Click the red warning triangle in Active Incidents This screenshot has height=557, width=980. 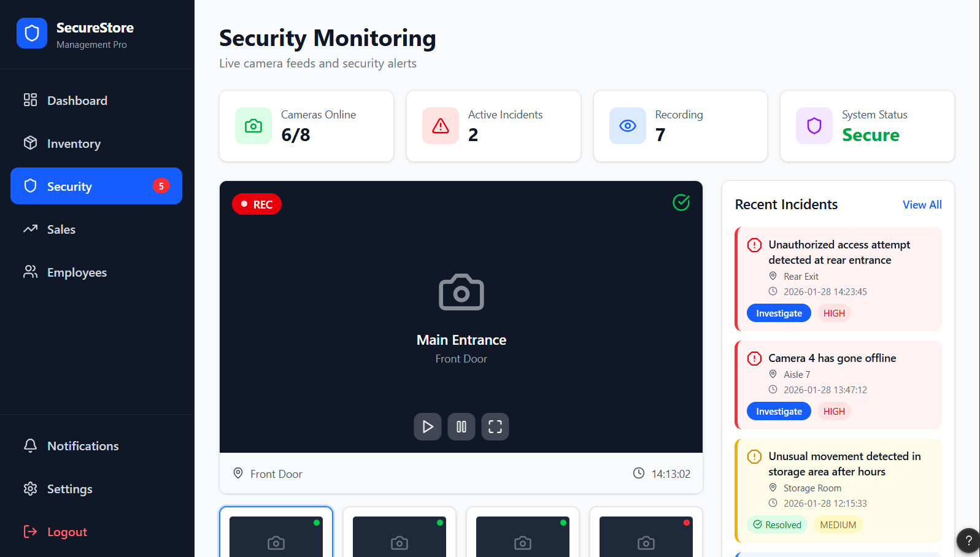point(441,126)
